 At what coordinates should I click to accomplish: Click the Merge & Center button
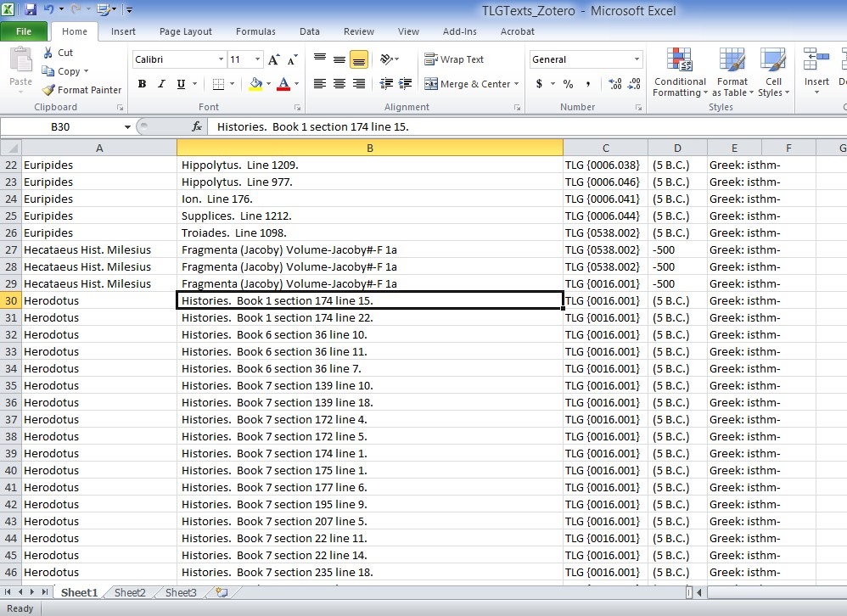point(468,84)
